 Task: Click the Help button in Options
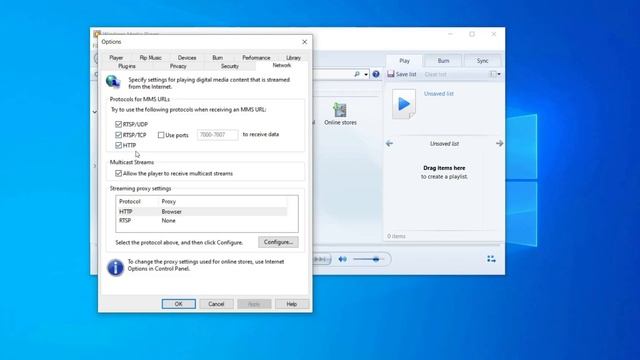291,304
